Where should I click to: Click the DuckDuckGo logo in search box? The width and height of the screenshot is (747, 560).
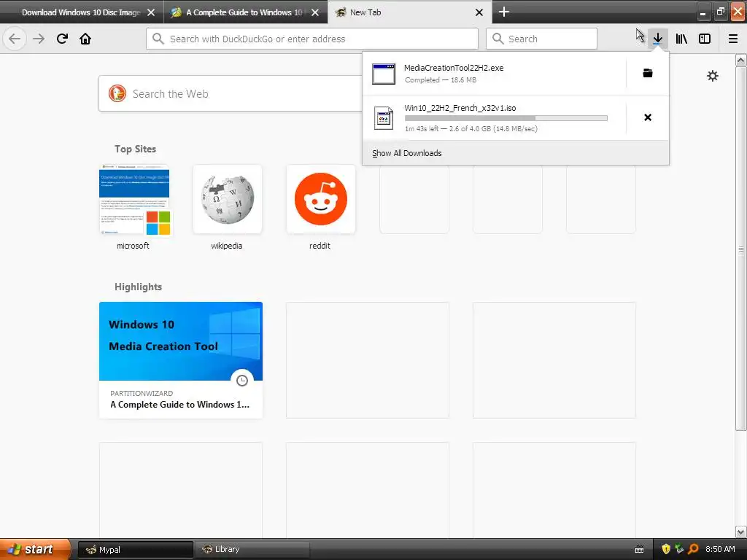click(117, 93)
